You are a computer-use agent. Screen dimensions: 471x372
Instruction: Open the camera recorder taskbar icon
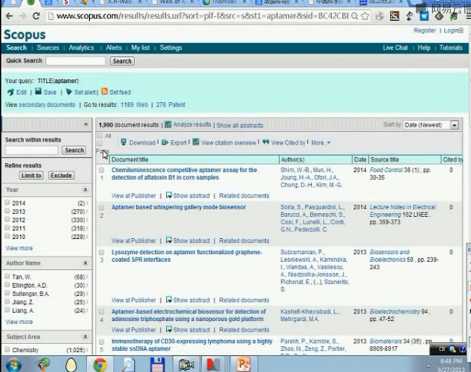click(x=186, y=365)
